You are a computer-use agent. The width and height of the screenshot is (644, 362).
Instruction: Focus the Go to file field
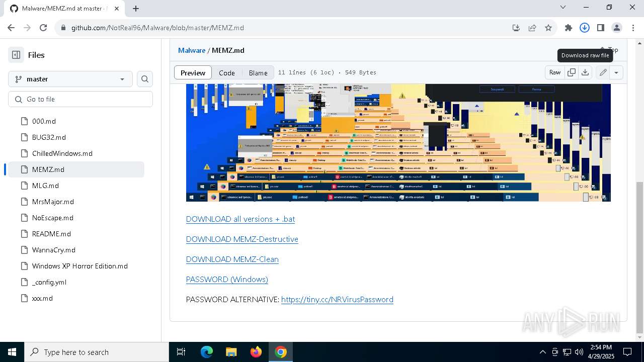click(80, 99)
